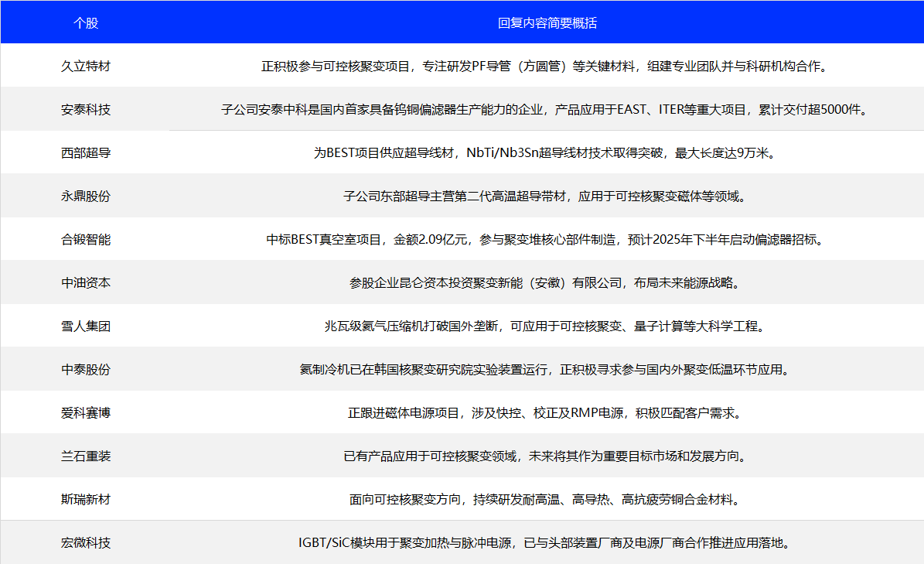The image size is (924, 564).
Task: Click the 永鼎股份 stock name
Action: [86, 196]
